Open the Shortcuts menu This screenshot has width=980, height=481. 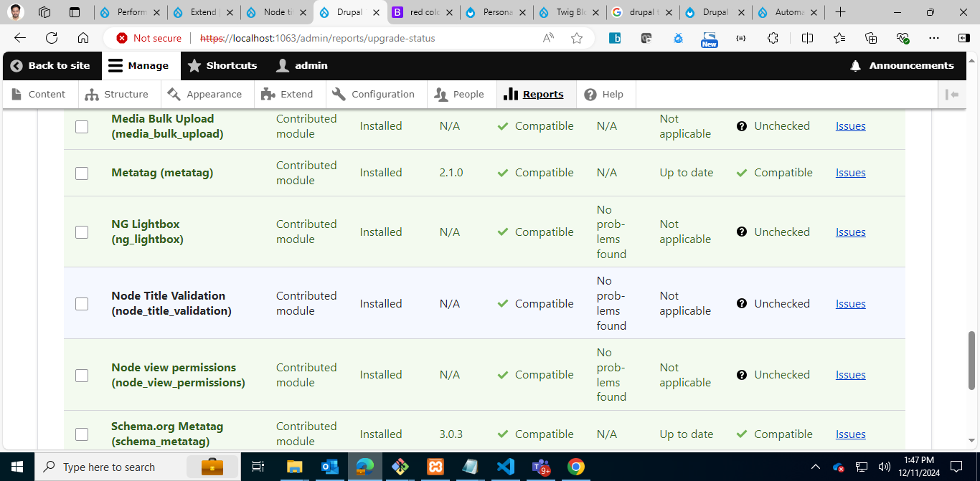tap(222, 65)
